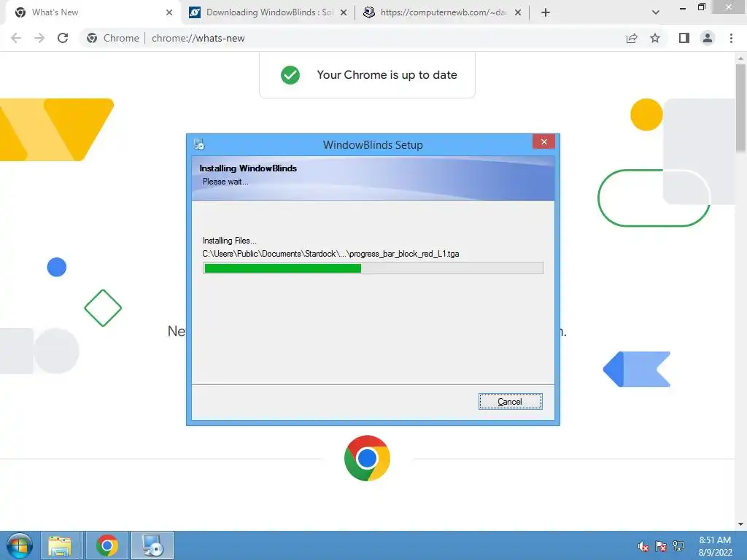Click the WindowBlinds setup taskbar icon
This screenshot has width=747, height=560.
click(x=152, y=545)
